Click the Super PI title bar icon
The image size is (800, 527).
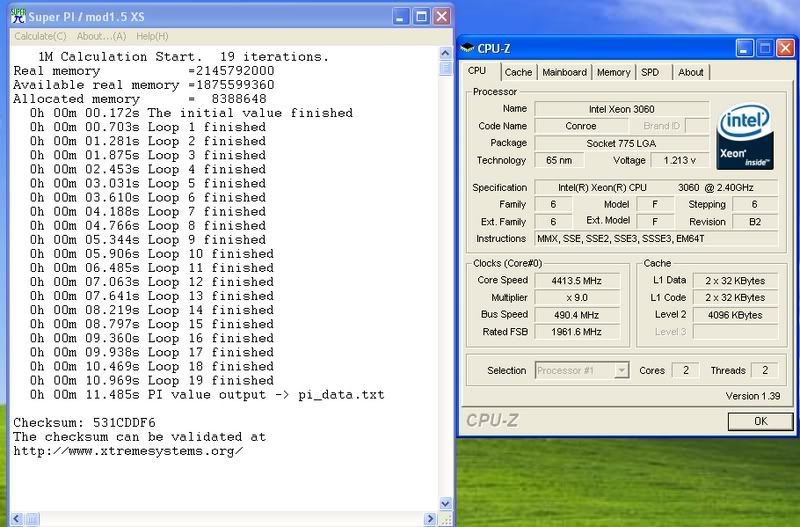pyautogui.click(x=18, y=16)
